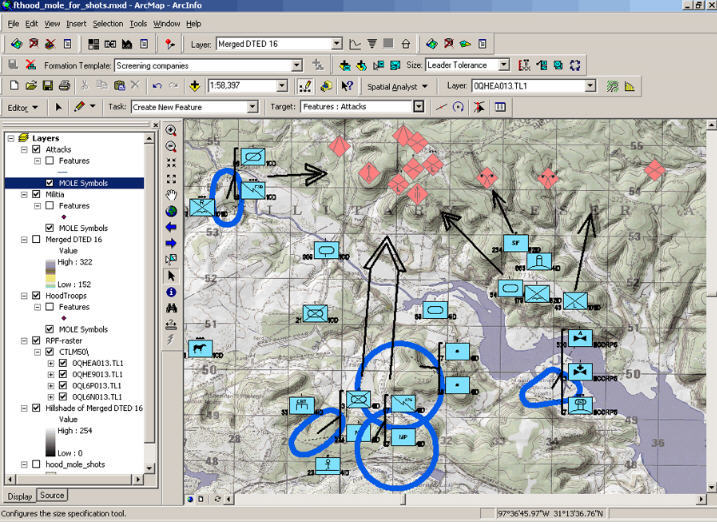Click the What's This help icon

(x=347, y=86)
